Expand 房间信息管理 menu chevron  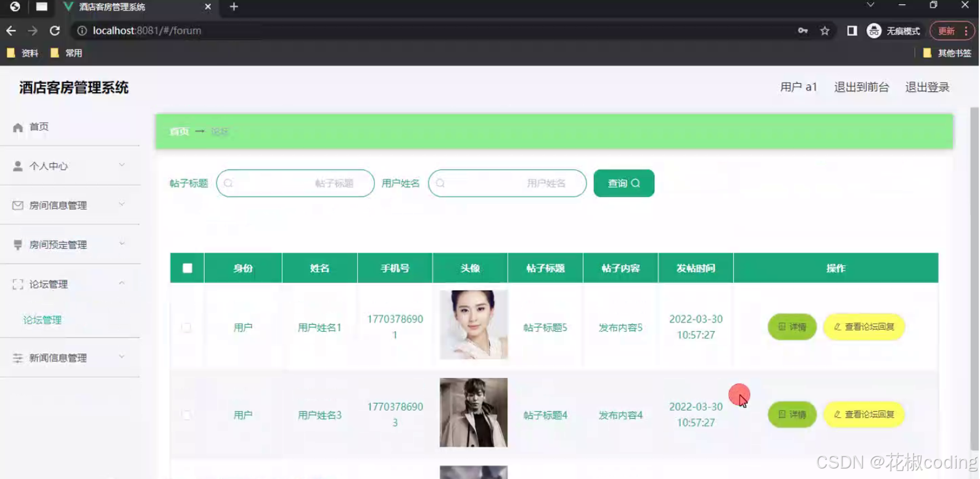(x=121, y=204)
